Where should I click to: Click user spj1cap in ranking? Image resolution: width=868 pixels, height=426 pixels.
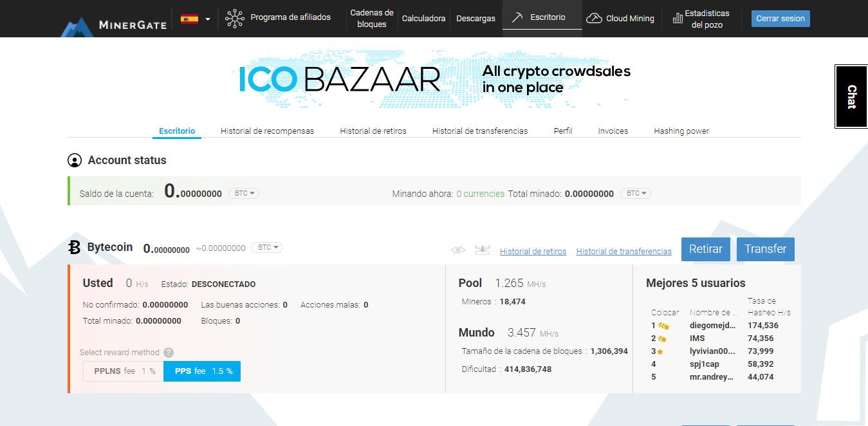pyautogui.click(x=706, y=364)
